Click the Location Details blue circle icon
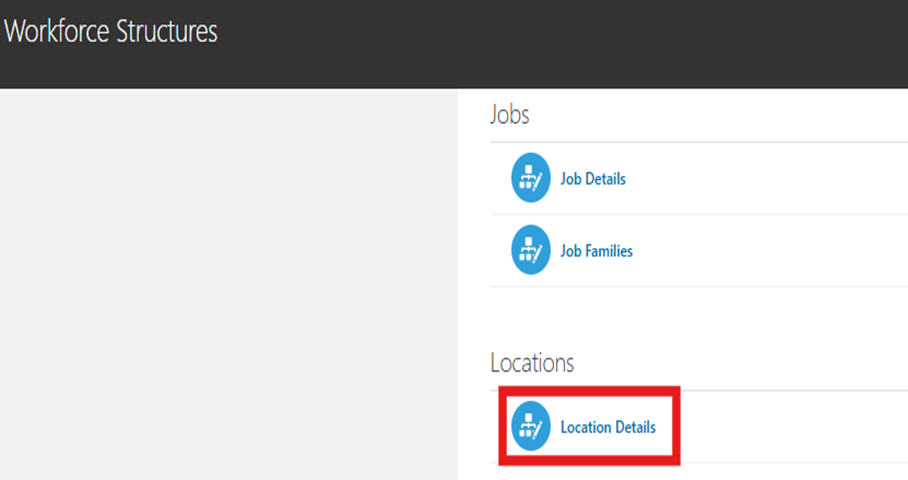Viewport: 908px width, 480px height. pos(530,426)
